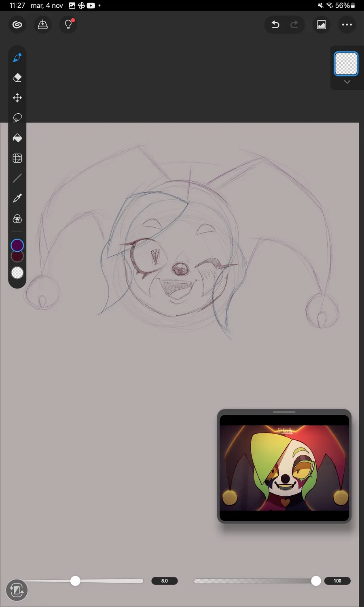Open the color harmony wheel tool
This screenshot has height=607, width=364.
[17, 219]
